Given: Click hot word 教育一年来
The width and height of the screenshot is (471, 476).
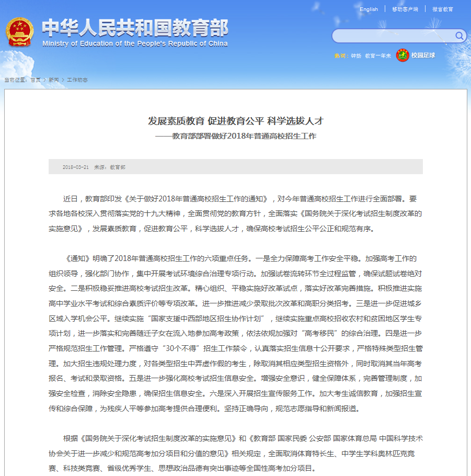Looking at the screenshot, I should click(378, 55).
